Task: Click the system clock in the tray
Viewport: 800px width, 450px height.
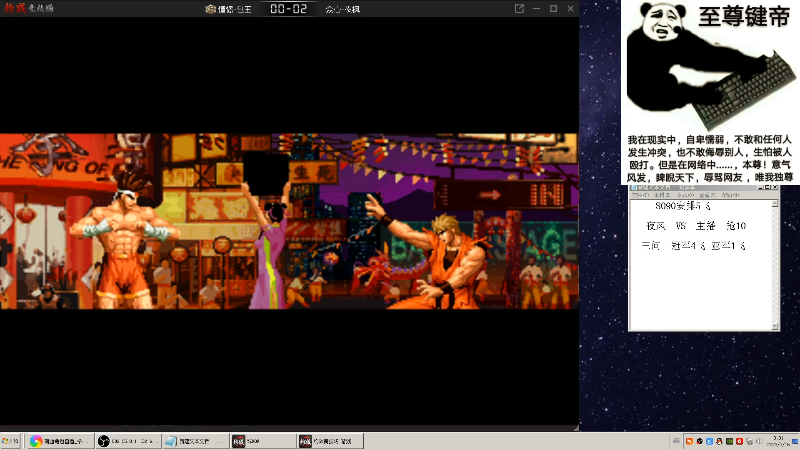Action: (778, 441)
